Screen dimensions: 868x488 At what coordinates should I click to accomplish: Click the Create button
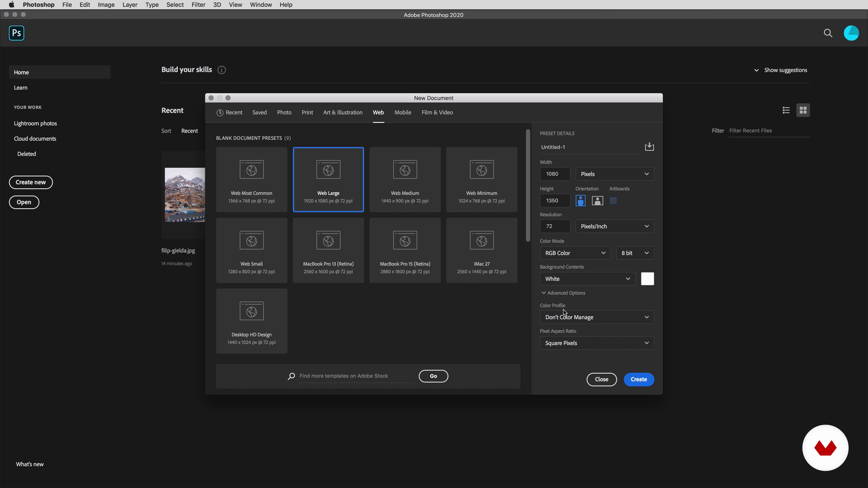point(639,380)
